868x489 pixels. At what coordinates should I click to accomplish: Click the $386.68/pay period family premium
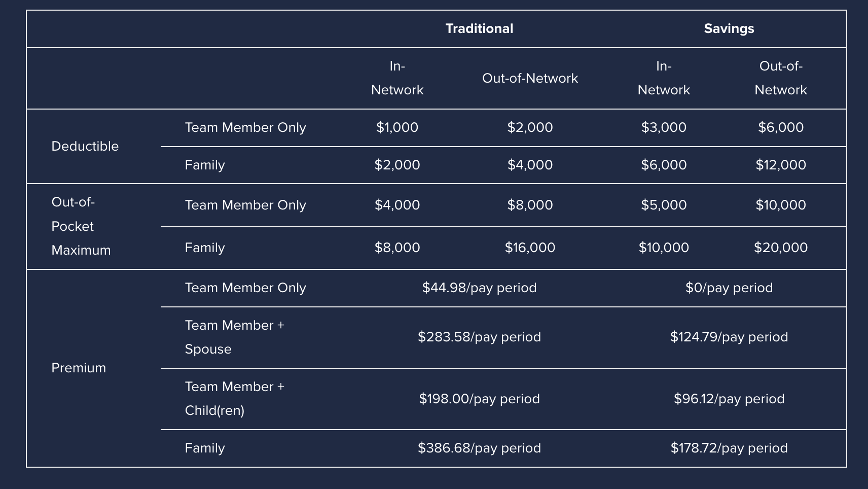coord(479,448)
